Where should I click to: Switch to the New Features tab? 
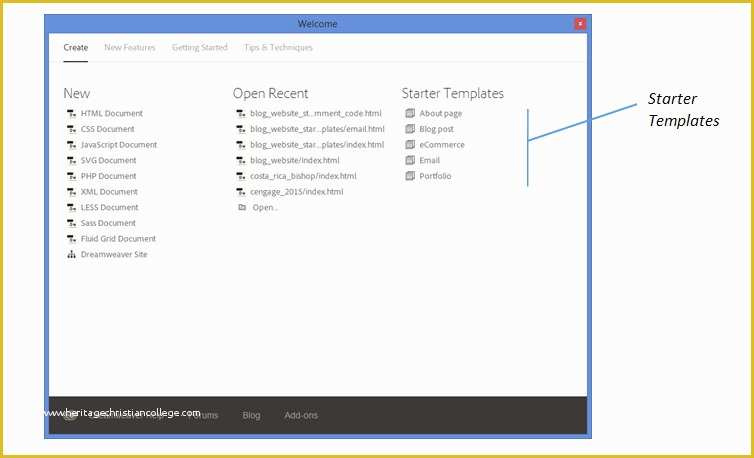pos(130,48)
